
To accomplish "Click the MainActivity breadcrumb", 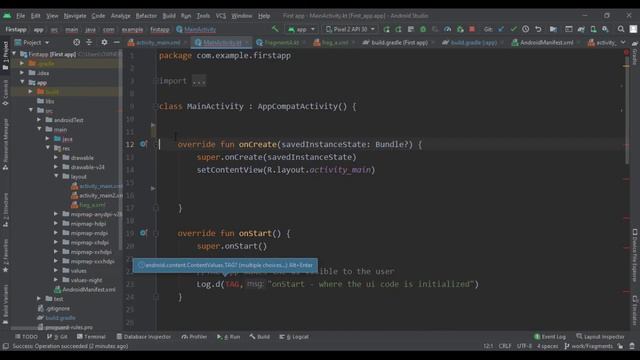I will tap(196, 29).
